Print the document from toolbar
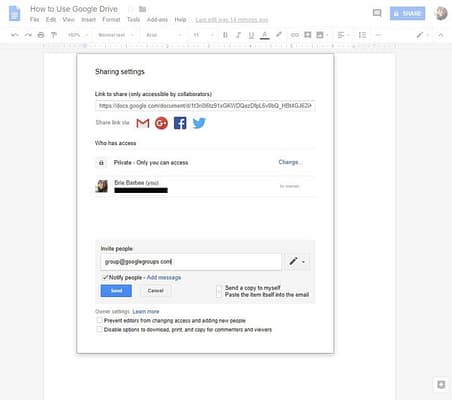 41,35
